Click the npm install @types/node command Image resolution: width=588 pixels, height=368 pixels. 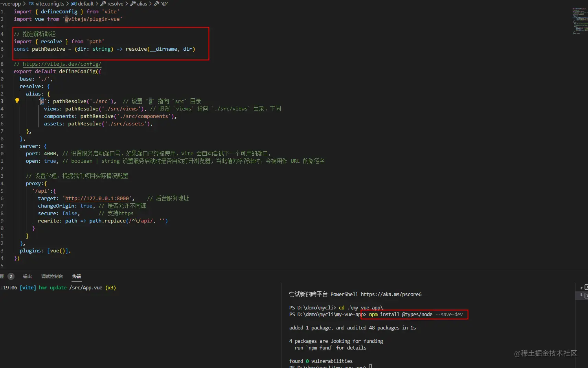pos(416,314)
